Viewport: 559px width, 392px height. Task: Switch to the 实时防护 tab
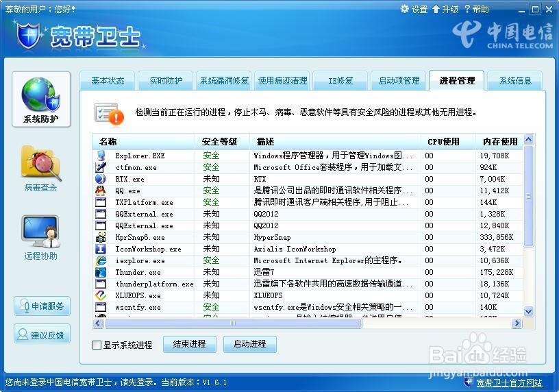click(x=166, y=81)
